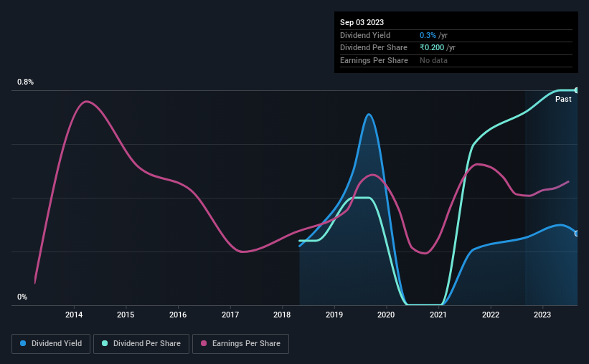Select the 2020 x-axis label

pyautogui.click(x=386, y=315)
